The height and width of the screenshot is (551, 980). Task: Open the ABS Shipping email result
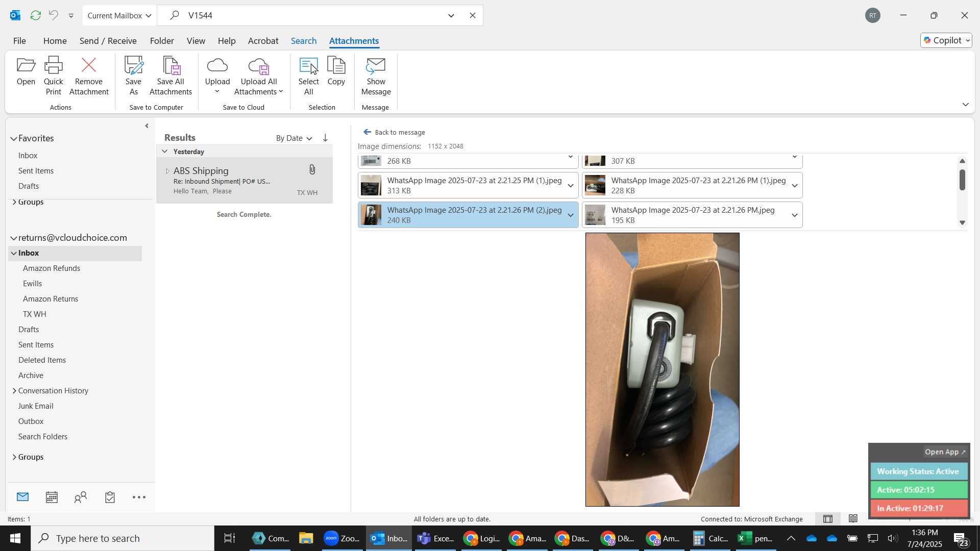click(x=244, y=180)
